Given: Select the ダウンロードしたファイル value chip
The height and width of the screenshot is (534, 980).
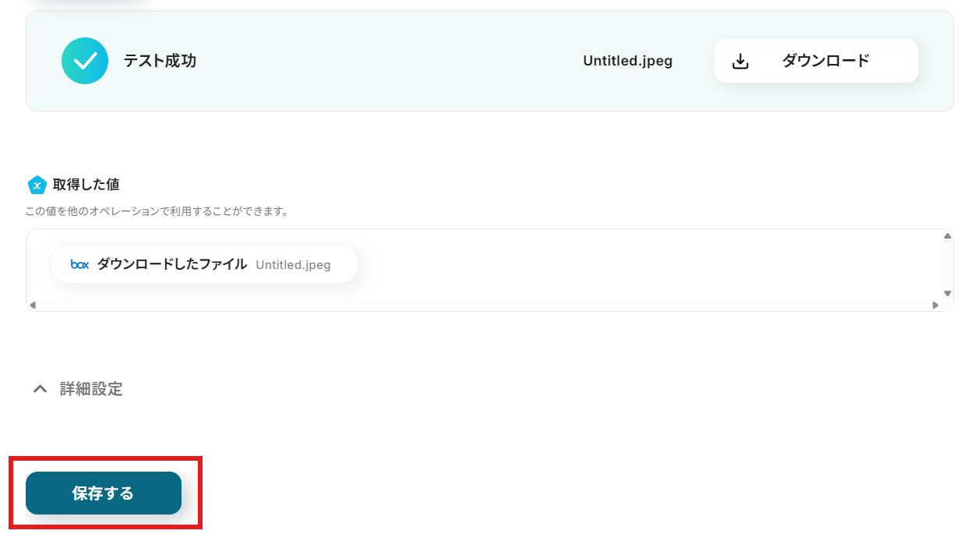Looking at the screenshot, I should 171,264.
